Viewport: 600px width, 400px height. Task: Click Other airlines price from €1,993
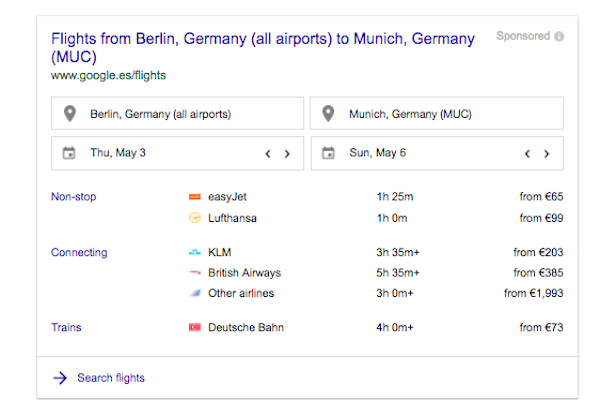click(x=534, y=294)
